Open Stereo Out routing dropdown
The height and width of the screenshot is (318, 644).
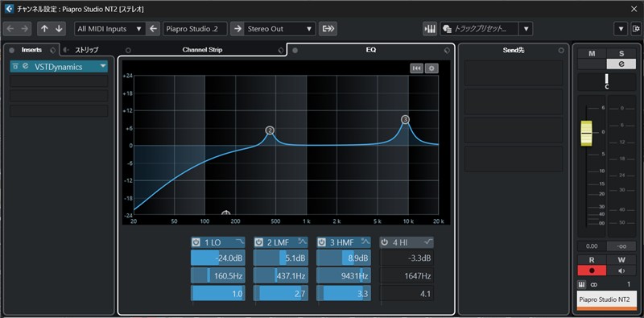pos(280,29)
